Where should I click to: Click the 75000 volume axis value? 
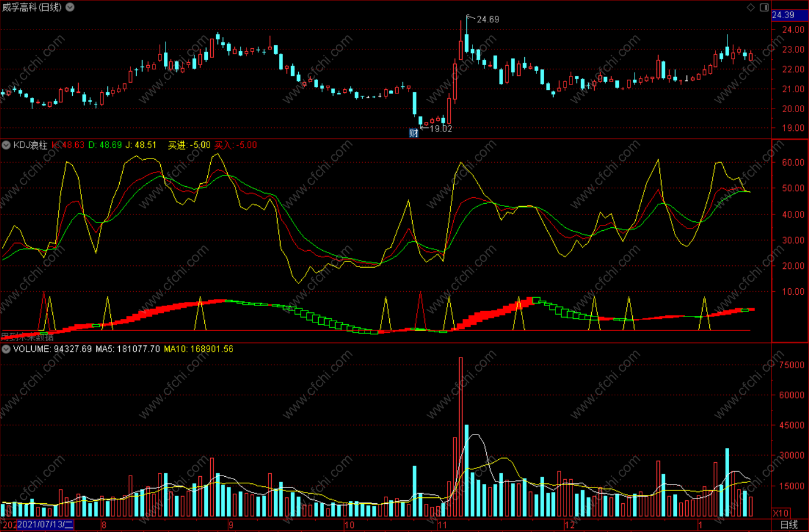(x=791, y=365)
